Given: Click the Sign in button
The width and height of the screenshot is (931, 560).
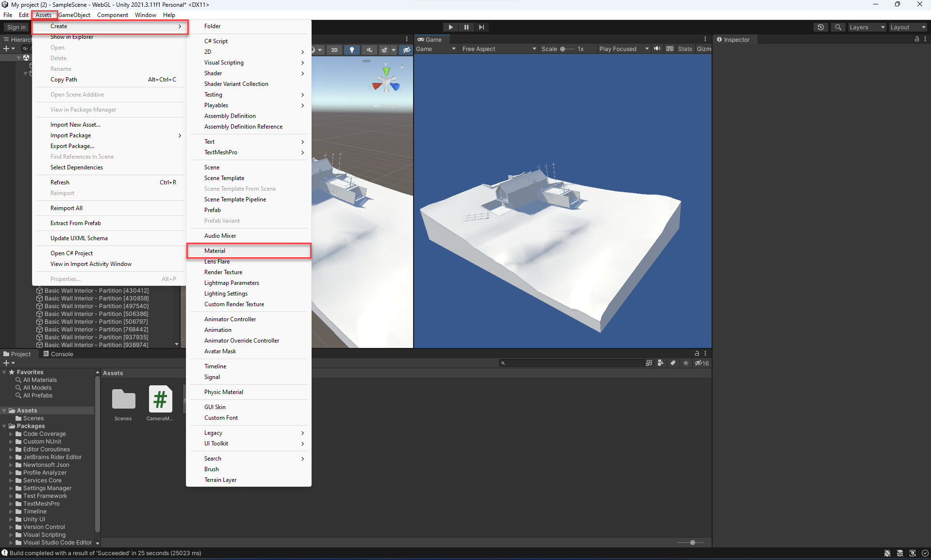Looking at the screenshot, I should tap(15, 27).
